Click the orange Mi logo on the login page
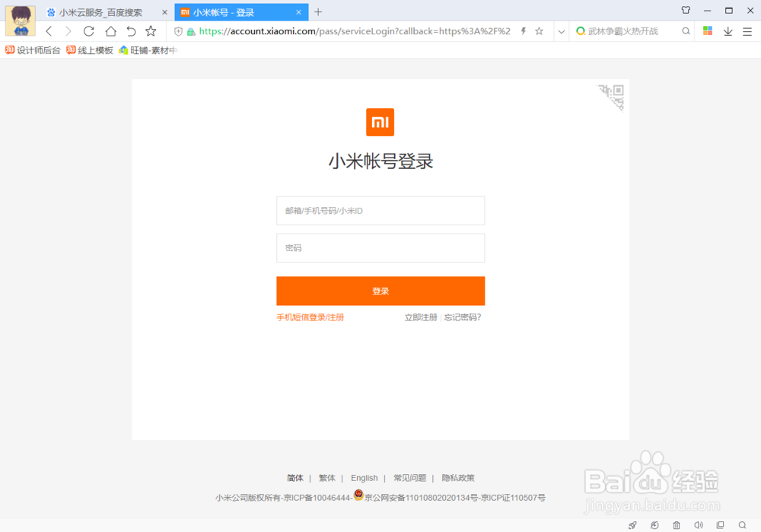This screenshot has height=532, width=761. (380, 122)
